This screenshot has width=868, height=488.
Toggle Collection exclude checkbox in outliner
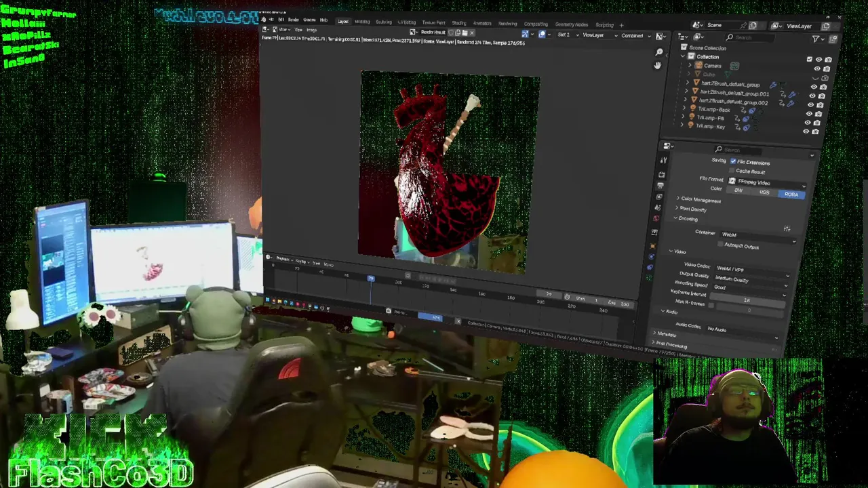point(809,59)
